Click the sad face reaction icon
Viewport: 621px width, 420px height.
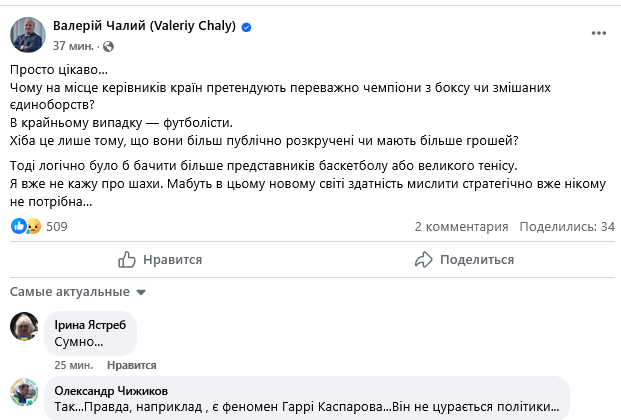[33, 227]
